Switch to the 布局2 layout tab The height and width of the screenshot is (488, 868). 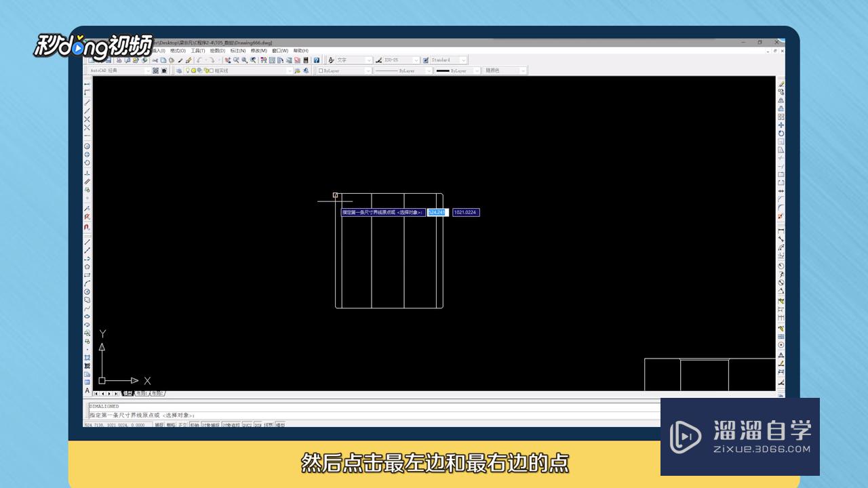point(157,393)
